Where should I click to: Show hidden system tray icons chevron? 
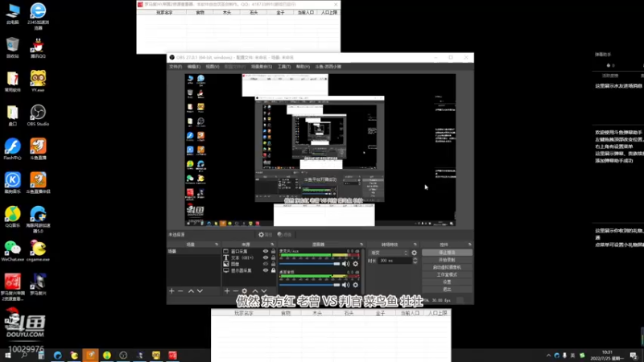pos(549,356)
